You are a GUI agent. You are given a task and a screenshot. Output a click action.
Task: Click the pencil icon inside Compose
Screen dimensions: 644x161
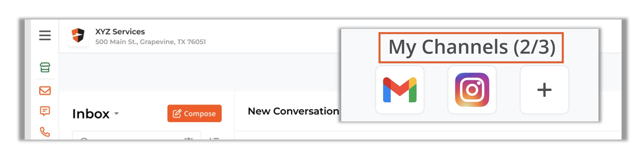pyautogui.click(x=177, y=114)
